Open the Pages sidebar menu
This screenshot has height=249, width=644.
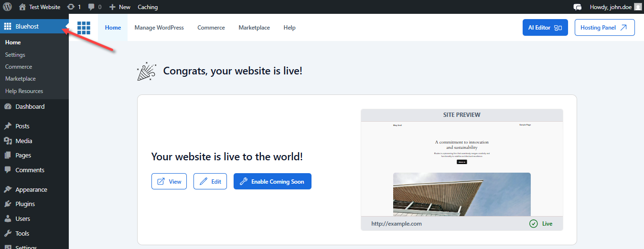coord(34,155)
